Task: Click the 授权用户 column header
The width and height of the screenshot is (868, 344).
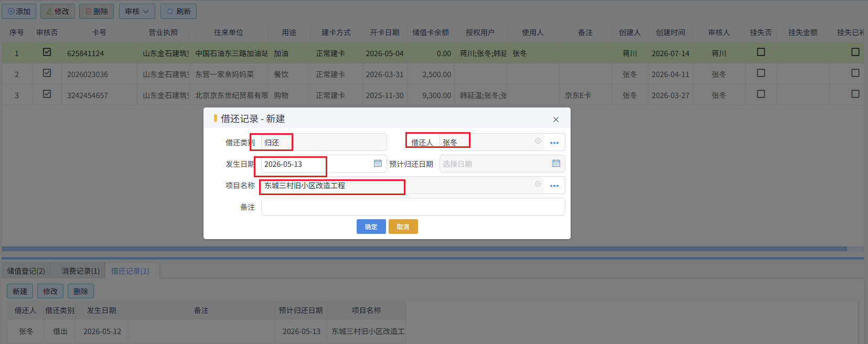Action: [x=480, y=33]
